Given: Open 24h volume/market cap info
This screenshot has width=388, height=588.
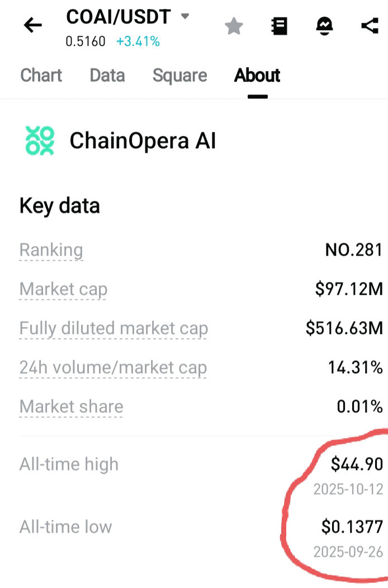Looking at the screenshot, I should pos(113,368).
